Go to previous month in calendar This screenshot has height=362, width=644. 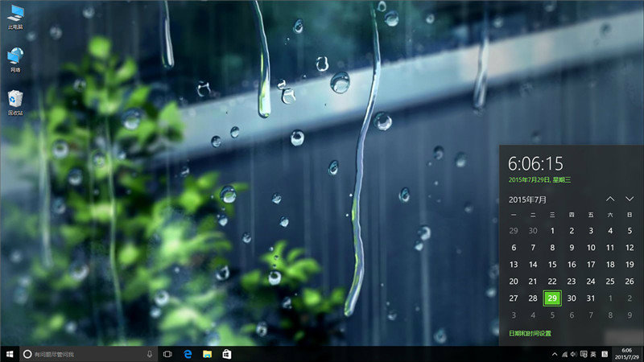tap(610, 199)
